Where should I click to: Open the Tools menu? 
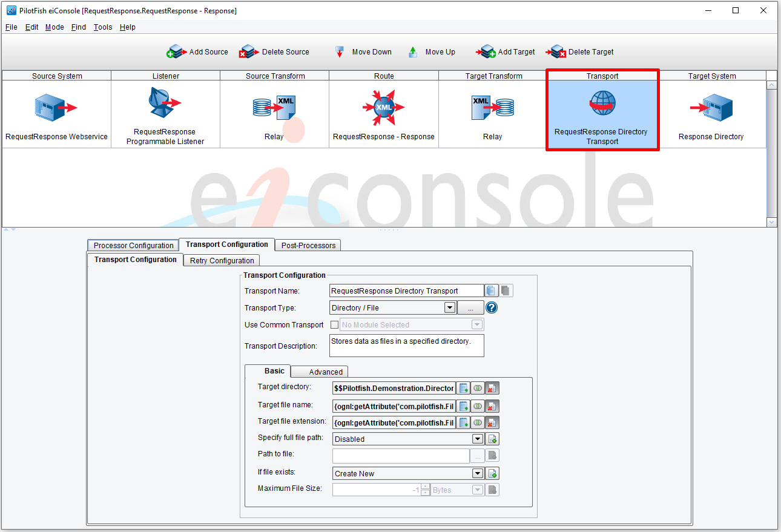point(103,27)
